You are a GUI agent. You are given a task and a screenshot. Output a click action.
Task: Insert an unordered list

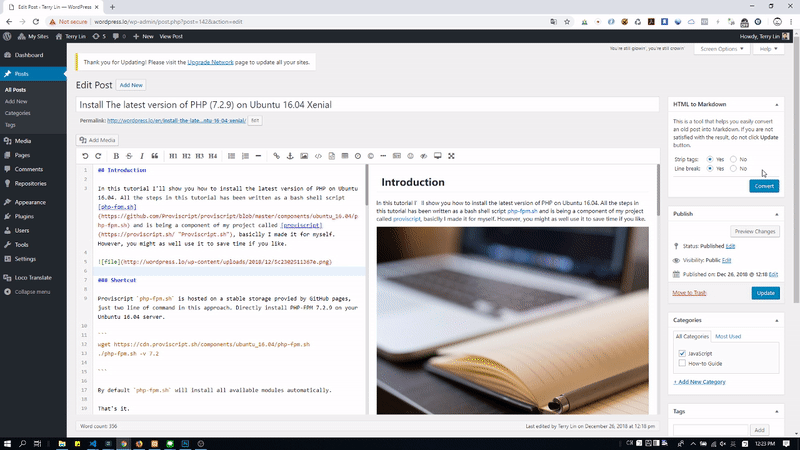click(x=232, y=156)
